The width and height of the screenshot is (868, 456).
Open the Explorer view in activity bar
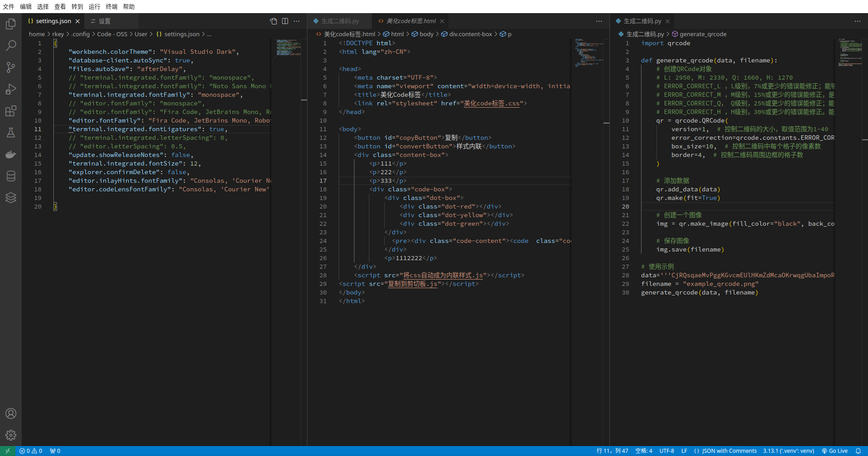click(x=11, y=24)
